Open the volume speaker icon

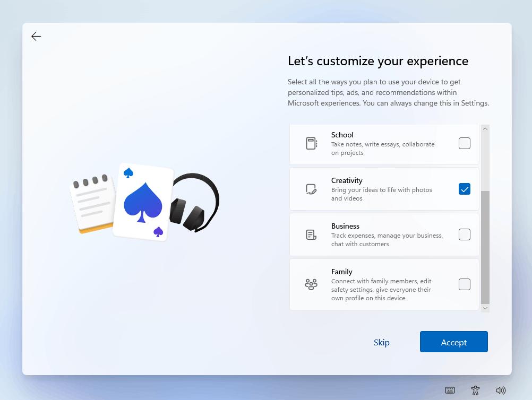501,390
